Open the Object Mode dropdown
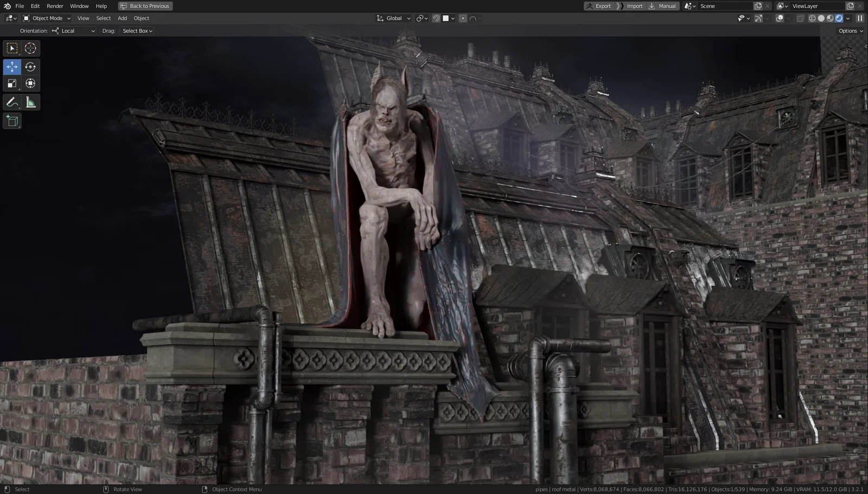The width and height of the screenshot is (868, 494). (48, 18)
